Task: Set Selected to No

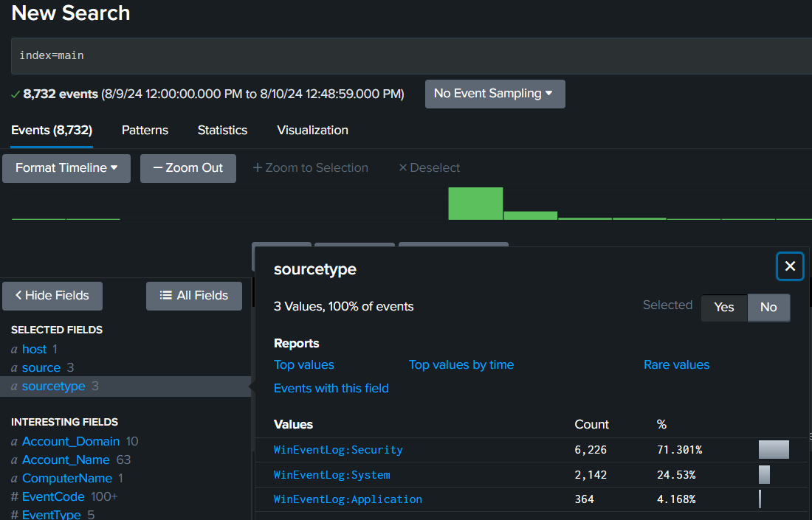Action: point(768,308)
